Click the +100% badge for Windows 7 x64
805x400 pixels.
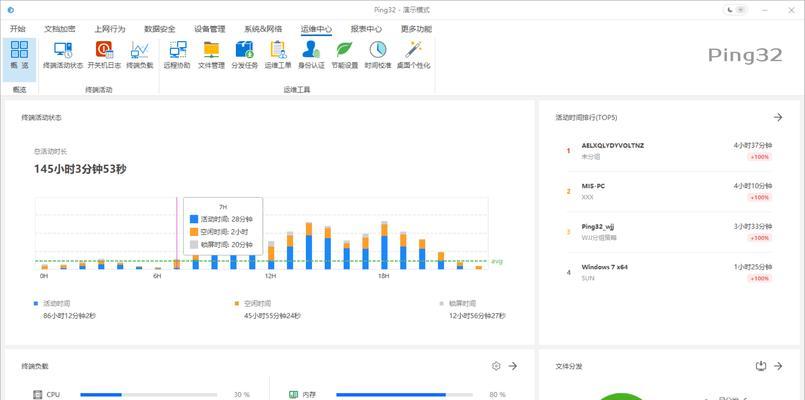pyautogui.click(x=759, y=278)
